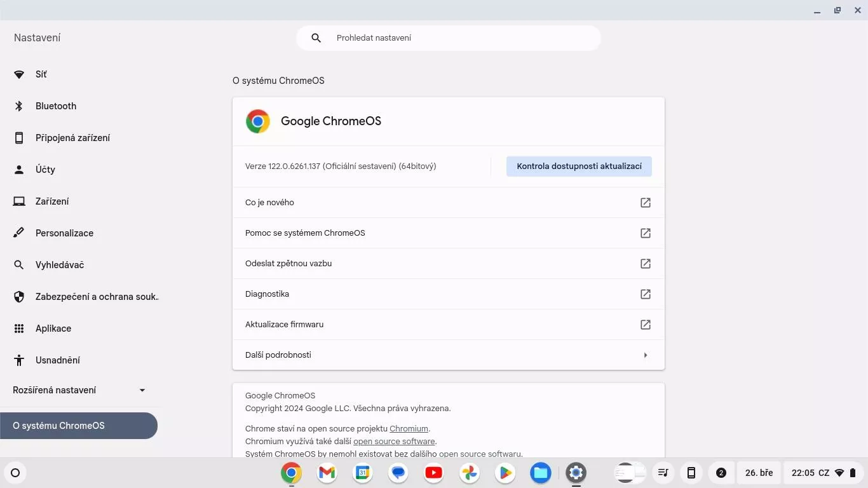Open the Síť (network) settings section
868x488 pixels.
[x=79, y=74]
